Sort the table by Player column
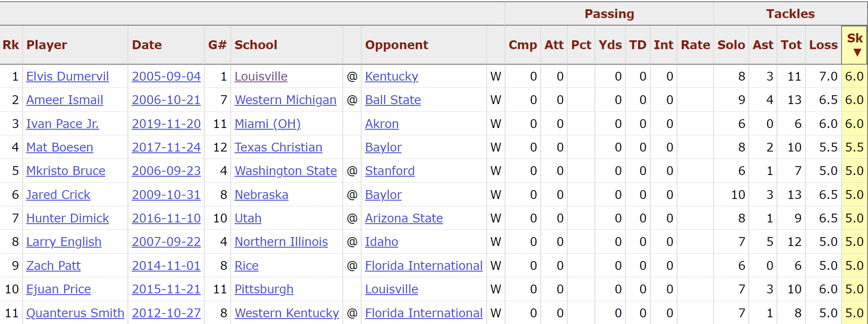This screenshot has width=868, height=324. (x=47, y=45)
